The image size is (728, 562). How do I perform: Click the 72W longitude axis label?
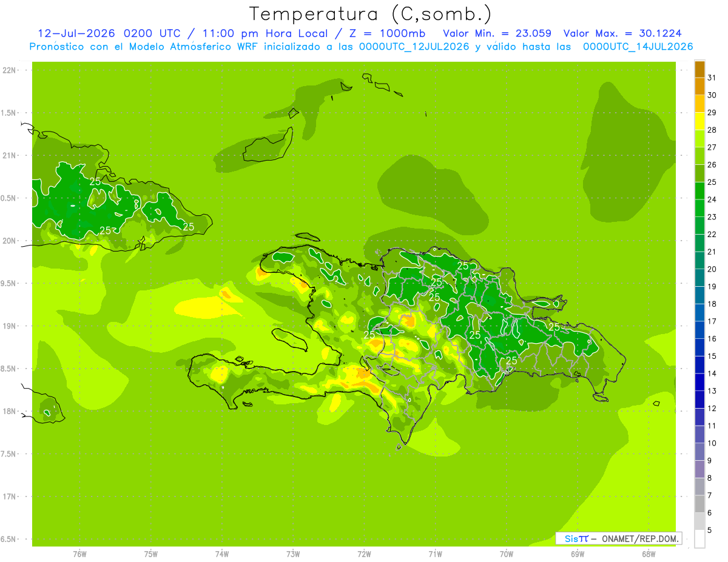364,554
